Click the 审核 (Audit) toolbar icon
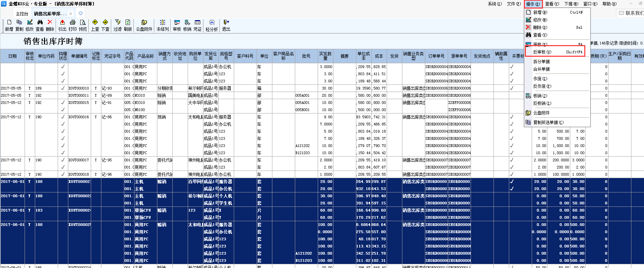 pyautogui.click(x=177, y=25)
